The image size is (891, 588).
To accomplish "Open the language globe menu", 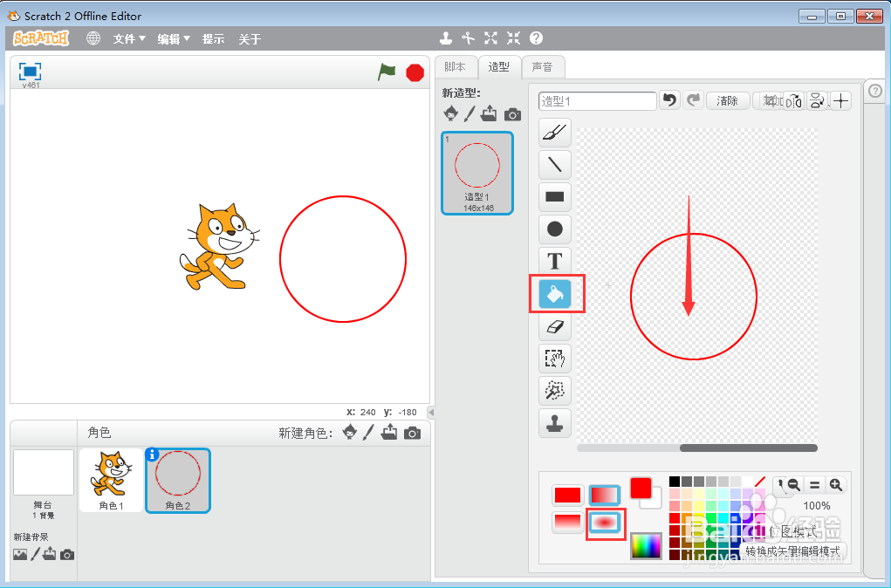I will (x=93, y=38).
